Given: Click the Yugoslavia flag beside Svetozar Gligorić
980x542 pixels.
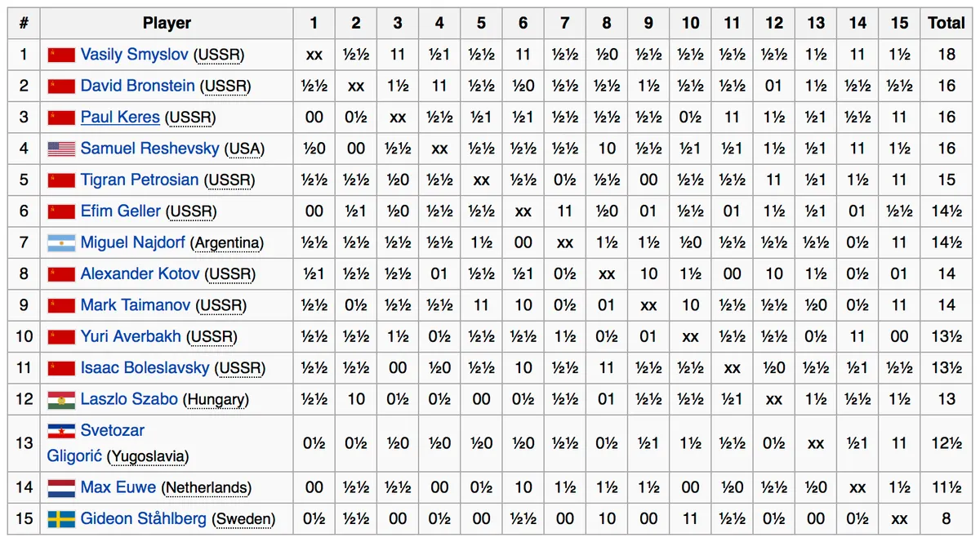Looking at the screenshot, I should pyautogui.click(x=61, y=430).
